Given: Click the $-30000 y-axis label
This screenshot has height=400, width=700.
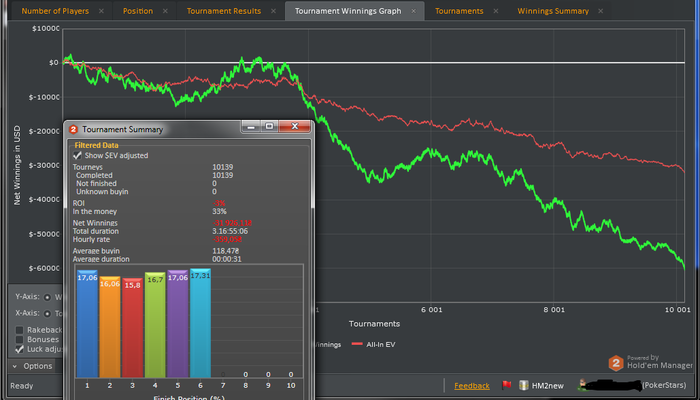Looking at the screenshot, I should [x=45, y=165].
